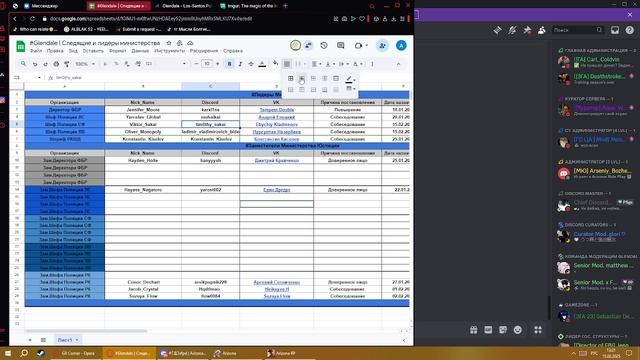This screenshot has width=640, height=360.
Task: Open Discord threads icon
Action: [x=497, y=30]
